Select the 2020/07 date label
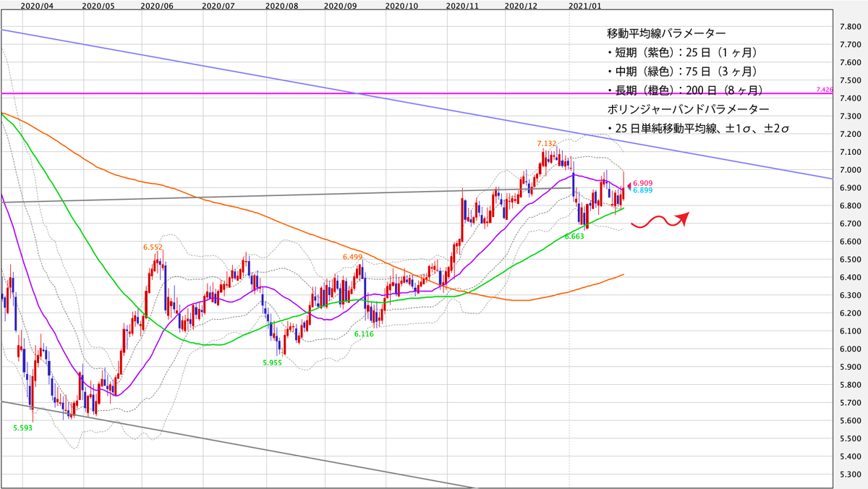The width and height of the screenshot is (868, 489). pyautogui.click(x=218, y=5)
